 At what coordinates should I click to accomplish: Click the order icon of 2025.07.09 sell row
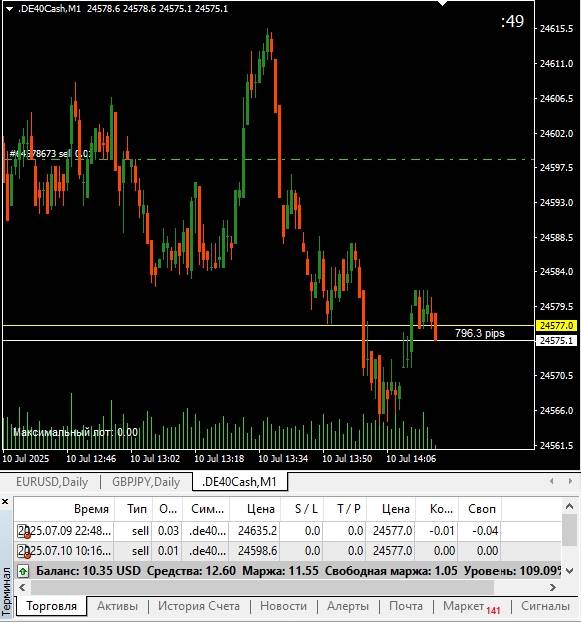pos(24,531)
